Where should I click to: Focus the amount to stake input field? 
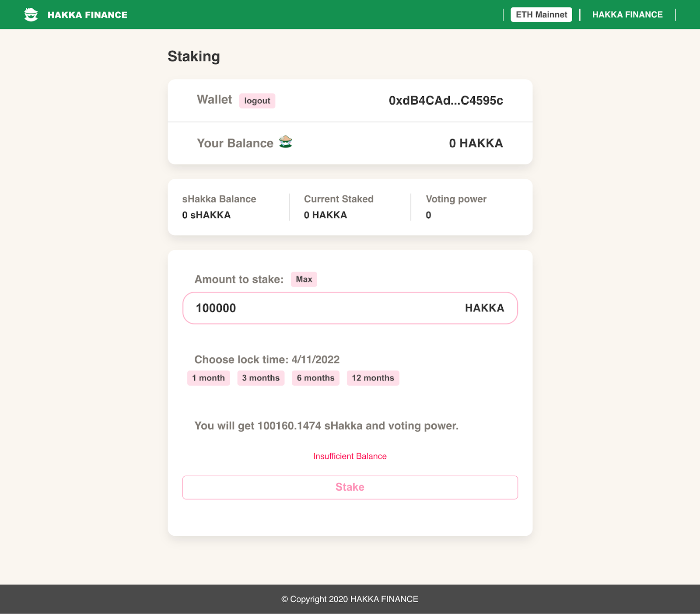pyautogui.click(x=350, y=308)
